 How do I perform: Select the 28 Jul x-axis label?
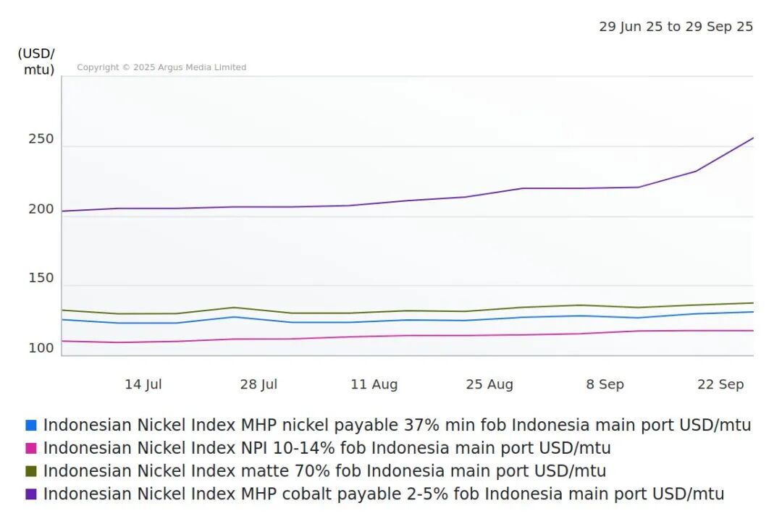(x=258, y=384)
